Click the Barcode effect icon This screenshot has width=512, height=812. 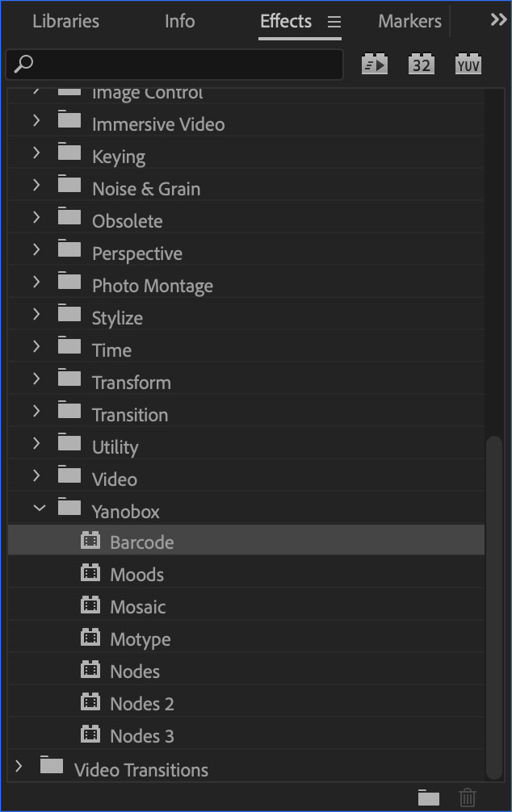[x=90, y=542]
